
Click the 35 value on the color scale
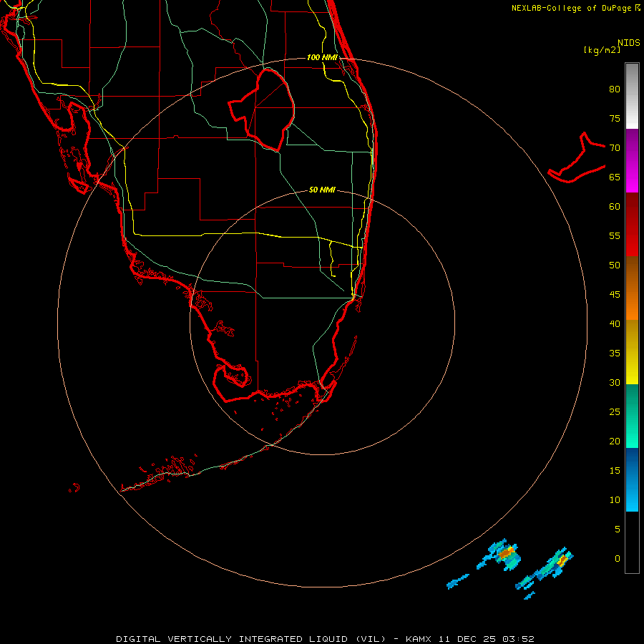615,353
